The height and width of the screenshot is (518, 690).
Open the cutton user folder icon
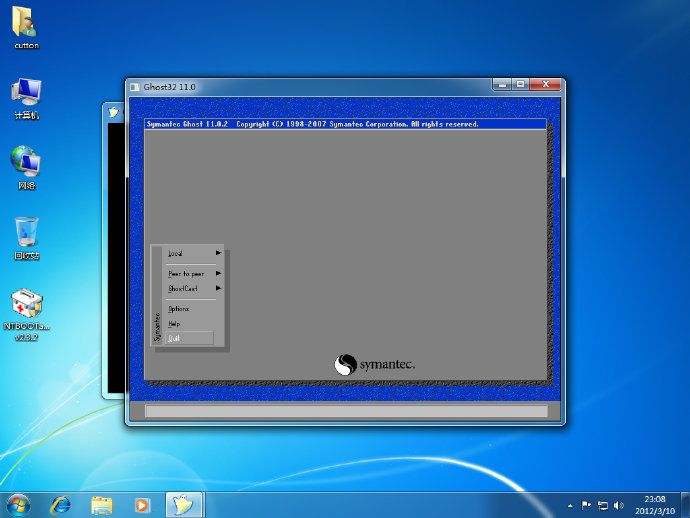point(26,26)
